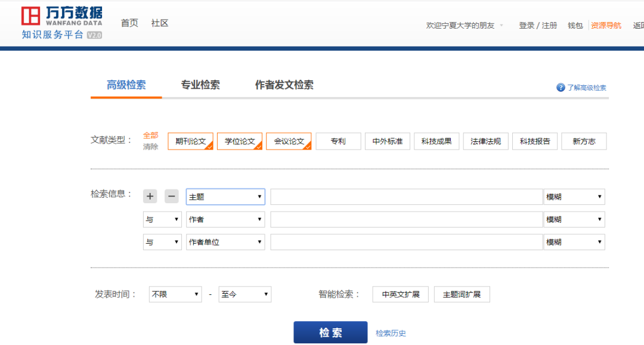Viewport: 644px width, 345px height.
Task: Click the plus icon to add a search row
Action: point(150,196)
